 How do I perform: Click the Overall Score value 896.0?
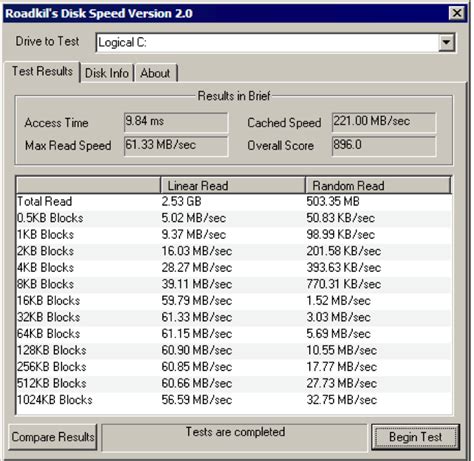(384, 146)
